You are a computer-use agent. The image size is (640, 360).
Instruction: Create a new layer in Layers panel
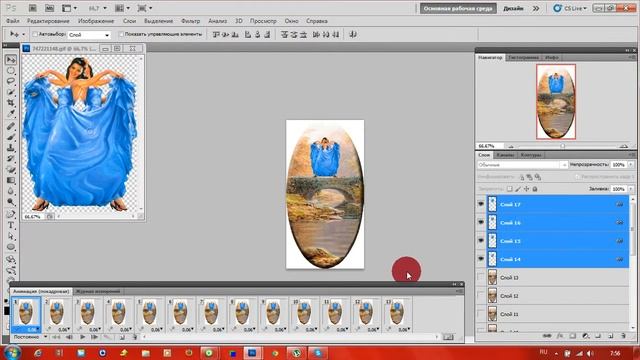[611, 336]
